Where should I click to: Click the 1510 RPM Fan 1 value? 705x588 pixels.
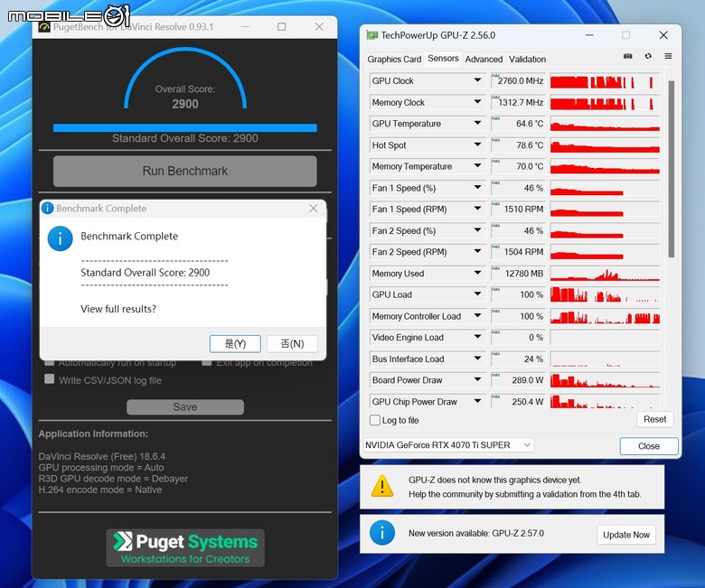point(518,209)
